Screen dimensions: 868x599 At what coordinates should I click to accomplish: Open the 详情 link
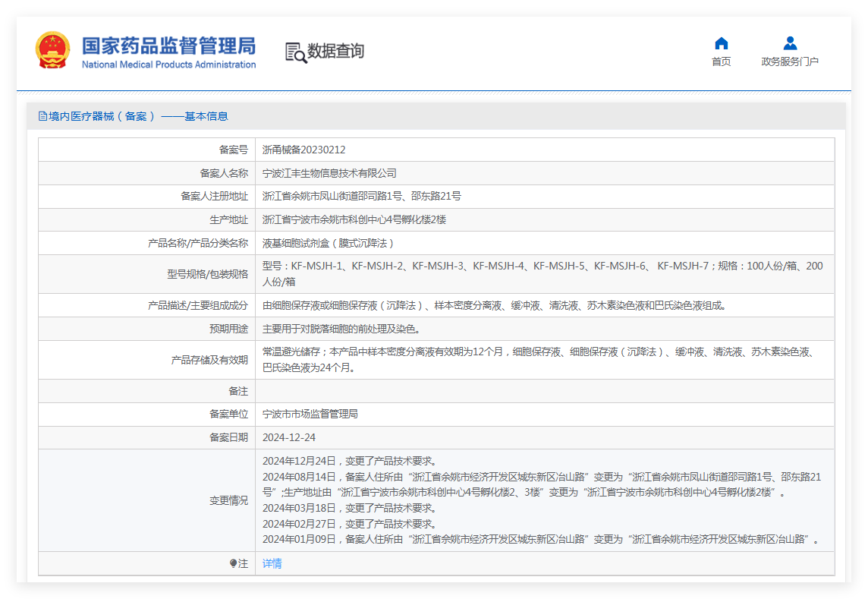272,563
